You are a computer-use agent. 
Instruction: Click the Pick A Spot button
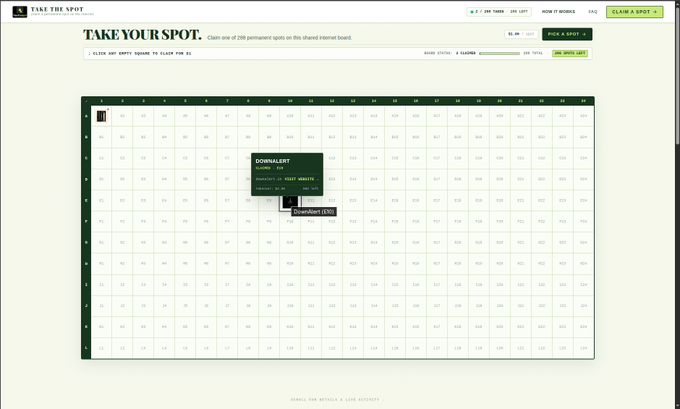click(567, 34)
